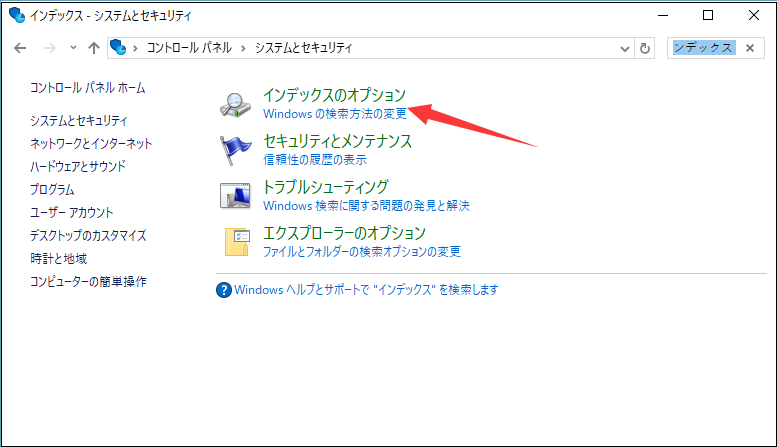Expand address bar history dropdown
The width and height of the screenshot is (777, 447).
tap(624, 49)
